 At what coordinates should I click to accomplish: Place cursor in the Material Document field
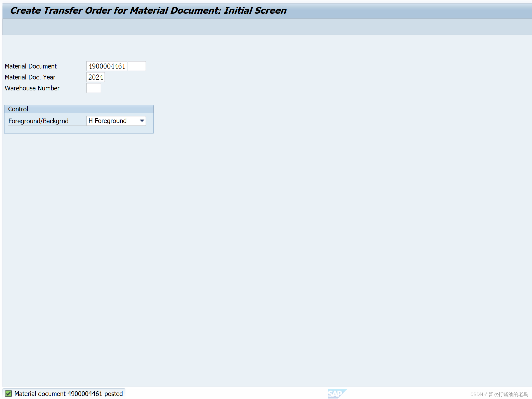tap(107, 66)
